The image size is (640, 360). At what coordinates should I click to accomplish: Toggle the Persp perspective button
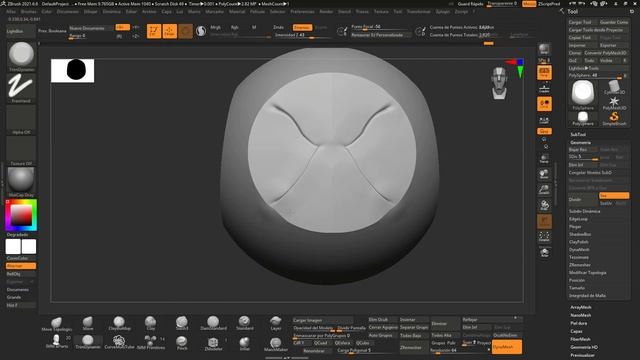click(x=544, y=72)
